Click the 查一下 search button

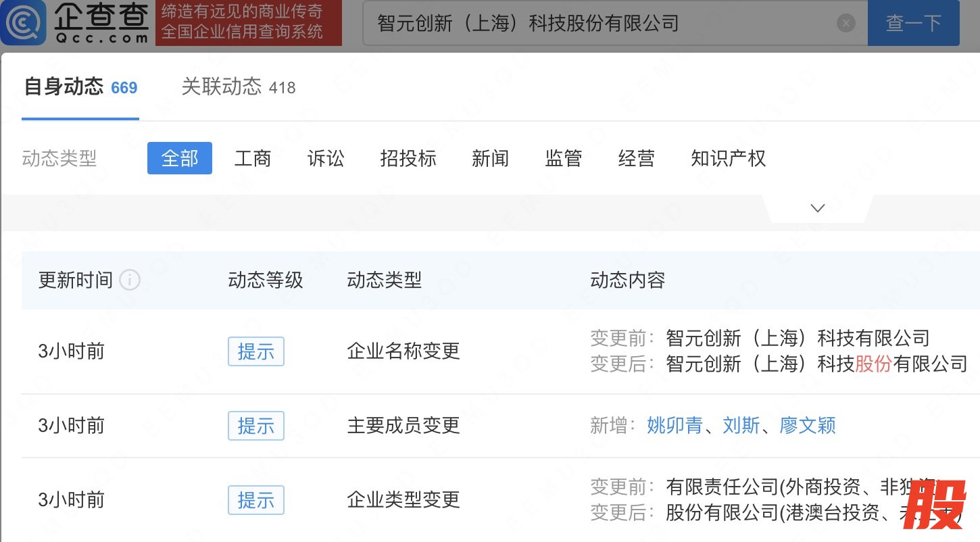(913, 24)
